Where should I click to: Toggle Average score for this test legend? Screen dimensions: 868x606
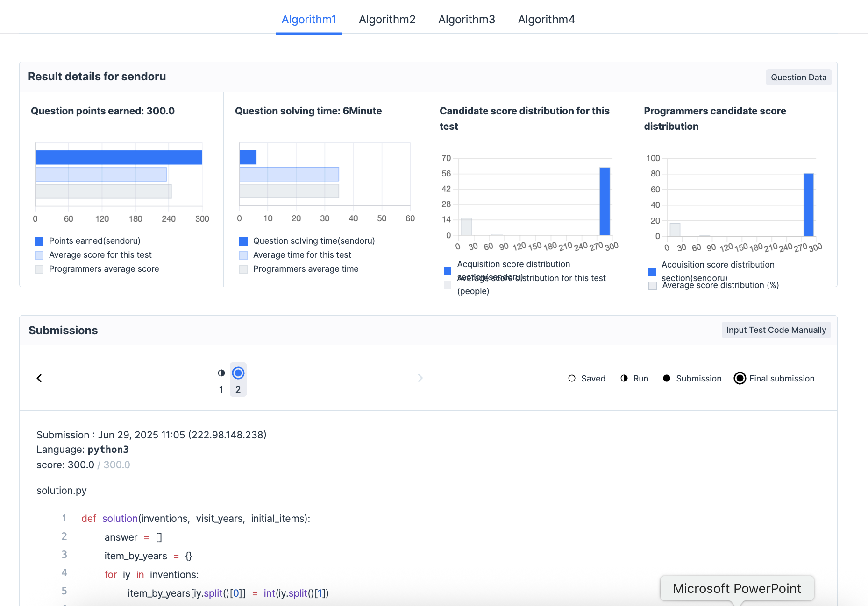coord(39,255)
